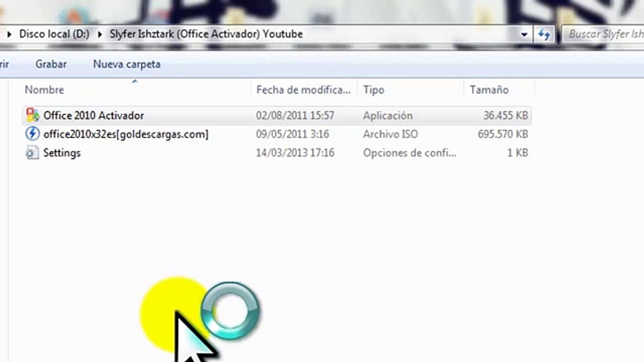644x362 pixels.
Task: Click the size value '695.570 KB'
Action: 503,134
